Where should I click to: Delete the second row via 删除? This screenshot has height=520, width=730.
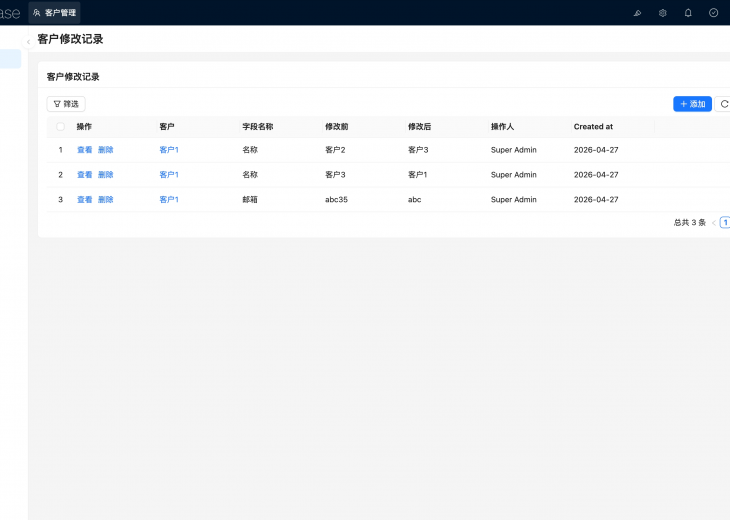105,175
